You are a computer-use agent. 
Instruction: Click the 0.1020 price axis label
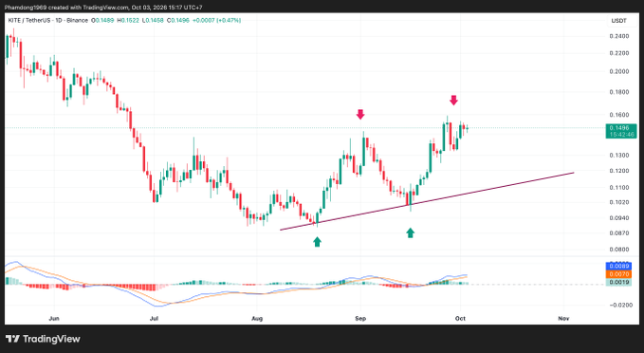tap(619, 202)
